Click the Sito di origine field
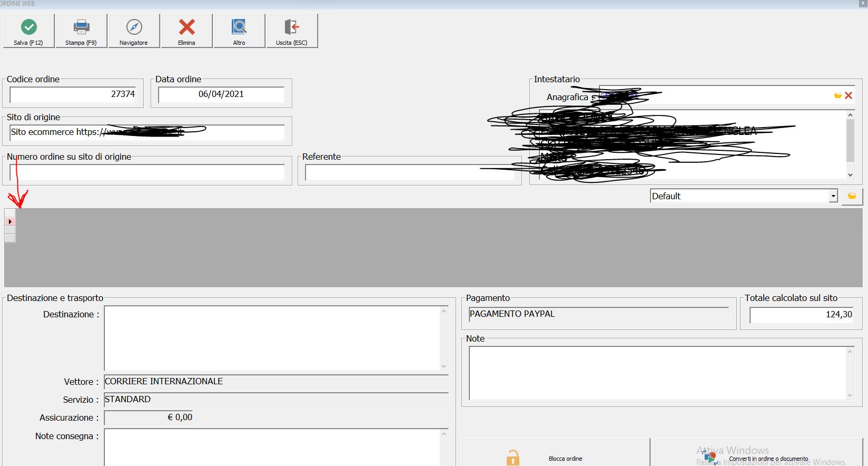This screenshot has width=868, height=466. click(147, 132)
